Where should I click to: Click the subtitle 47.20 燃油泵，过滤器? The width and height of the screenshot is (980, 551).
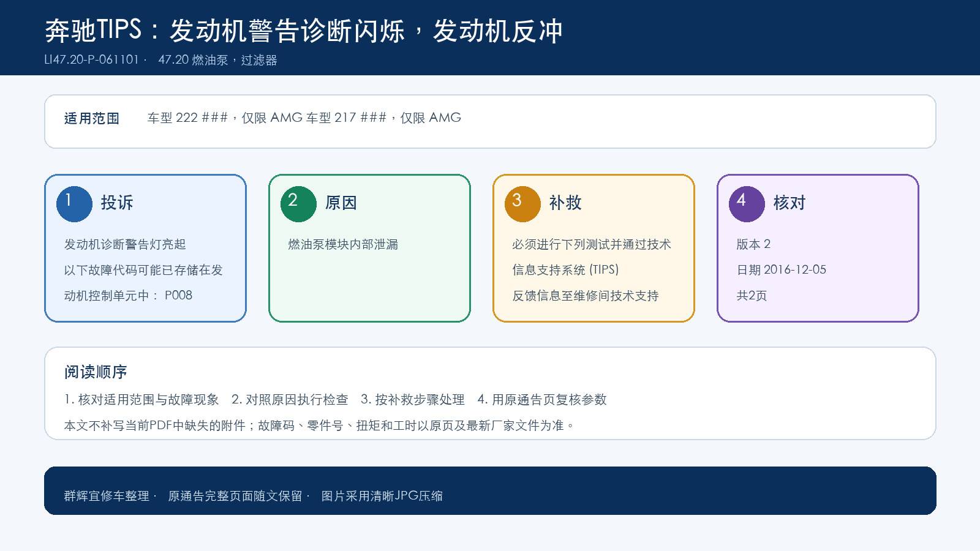click(x=217, y=60)
